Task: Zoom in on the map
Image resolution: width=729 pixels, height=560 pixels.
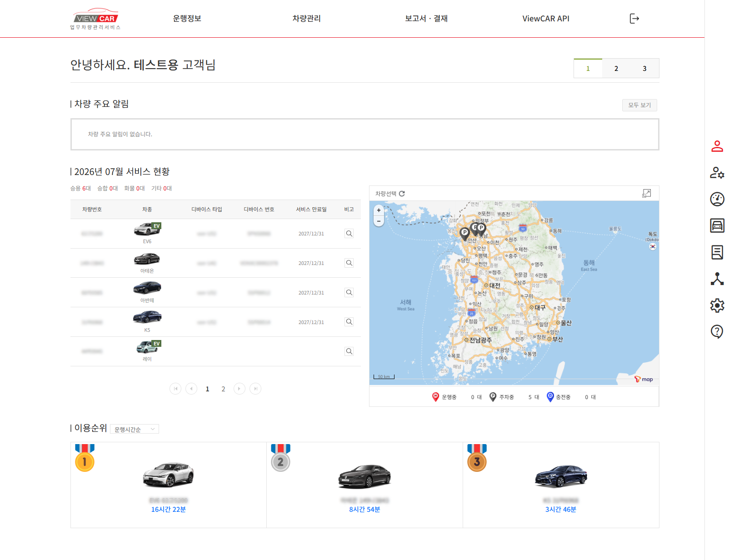Action: [x=379, y=210]
